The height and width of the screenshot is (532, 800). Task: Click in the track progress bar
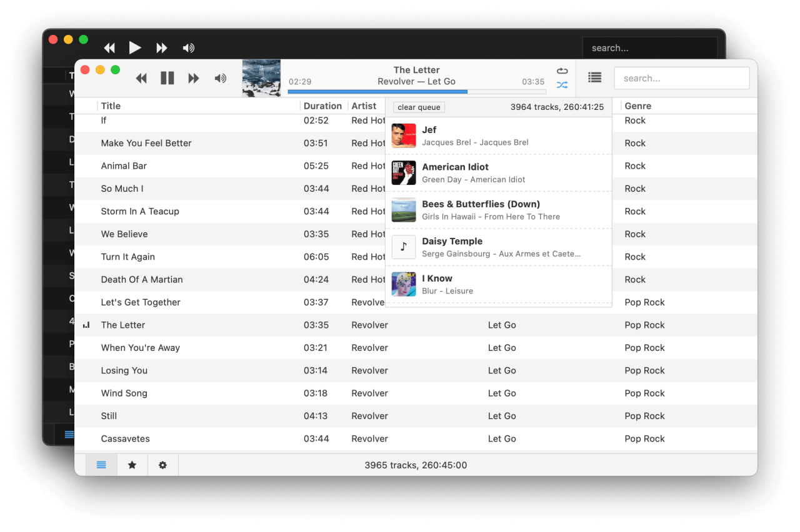click(x=416, y=92)
